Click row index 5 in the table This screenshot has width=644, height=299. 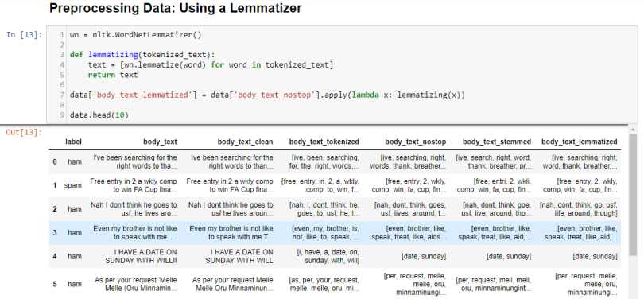tap(55, 284)
